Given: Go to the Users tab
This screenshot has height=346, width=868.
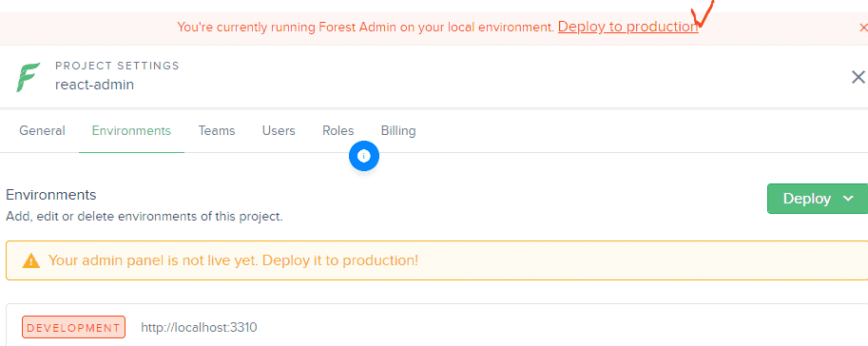Looking at the screenshot, I should point(279,130).
